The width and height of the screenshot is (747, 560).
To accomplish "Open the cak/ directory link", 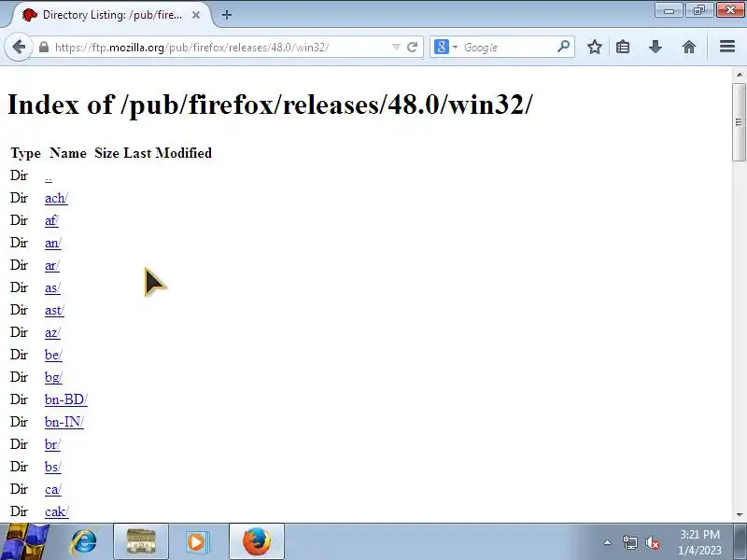I will 57,511.
